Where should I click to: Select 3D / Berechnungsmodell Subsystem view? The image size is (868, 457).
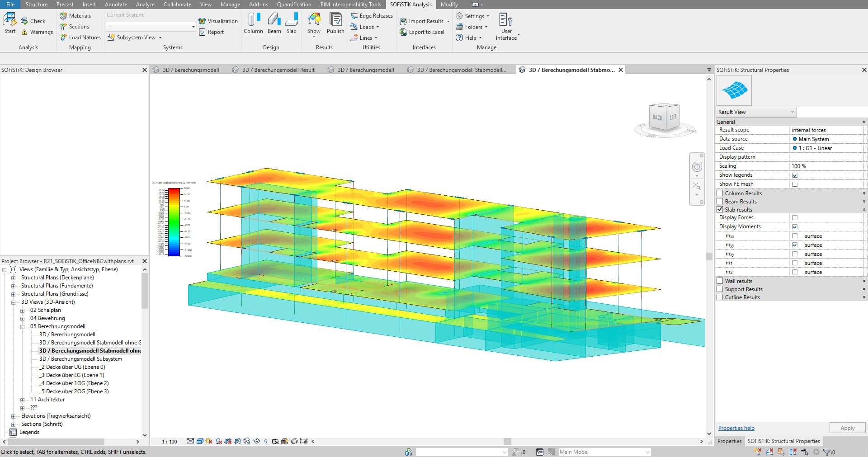(x=80, y=359)
